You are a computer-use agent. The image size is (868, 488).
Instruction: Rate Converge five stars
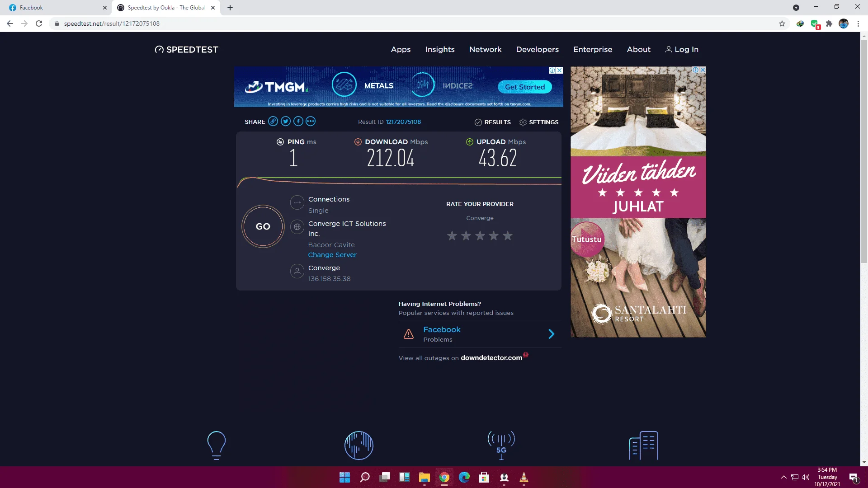(508, 235)
